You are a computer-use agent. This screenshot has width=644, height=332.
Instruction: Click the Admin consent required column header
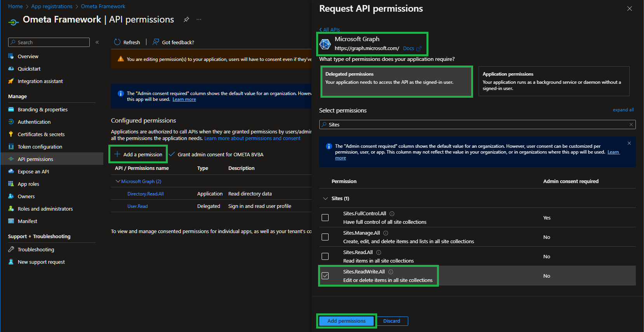coord(571,181)
